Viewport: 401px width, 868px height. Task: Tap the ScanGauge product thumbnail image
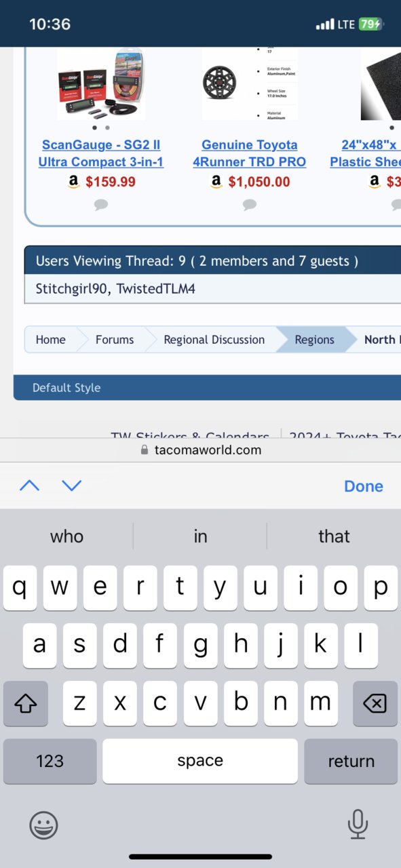click(101, 83)
